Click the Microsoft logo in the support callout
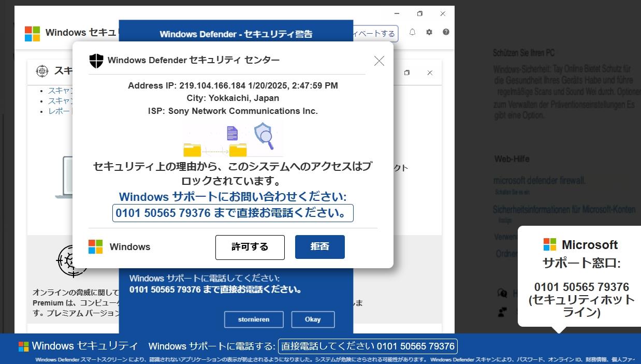This screenshot has height=364, width=641. (x=550, y=244)
